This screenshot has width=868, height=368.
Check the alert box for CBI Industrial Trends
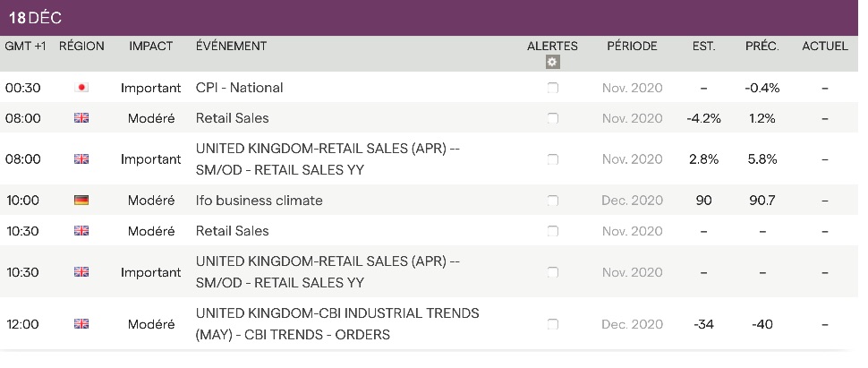click(x=552, y=324)
